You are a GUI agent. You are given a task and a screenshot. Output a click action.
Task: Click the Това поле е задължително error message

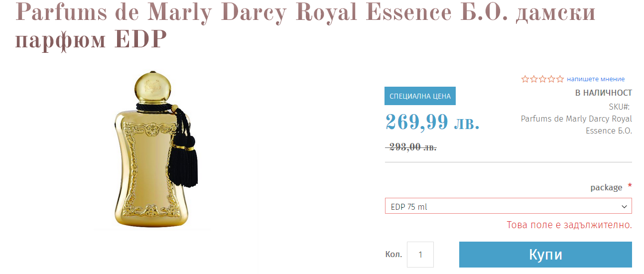pyautogui.click(x=569, y=225)
